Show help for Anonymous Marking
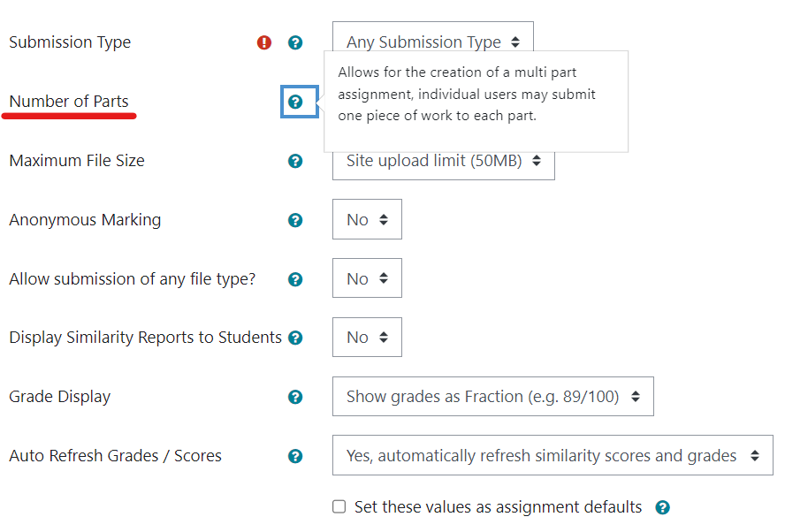Image resolution: width=785 pixels, height=532 pixels. [x=295, y=220]
